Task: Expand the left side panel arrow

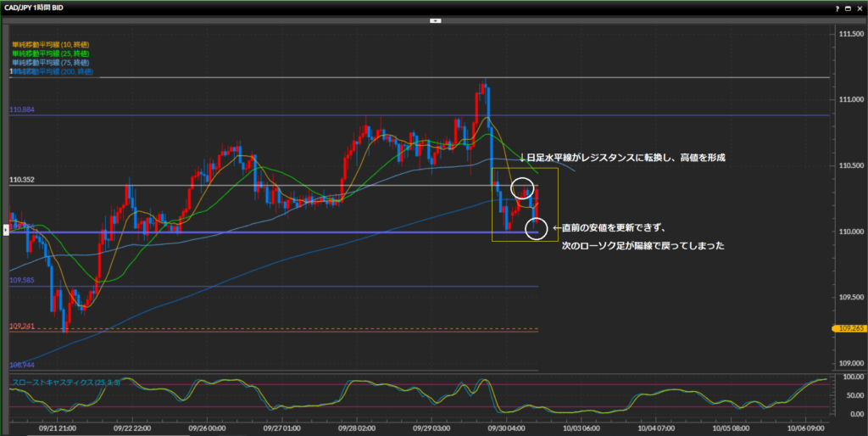Action: (7, 229)
